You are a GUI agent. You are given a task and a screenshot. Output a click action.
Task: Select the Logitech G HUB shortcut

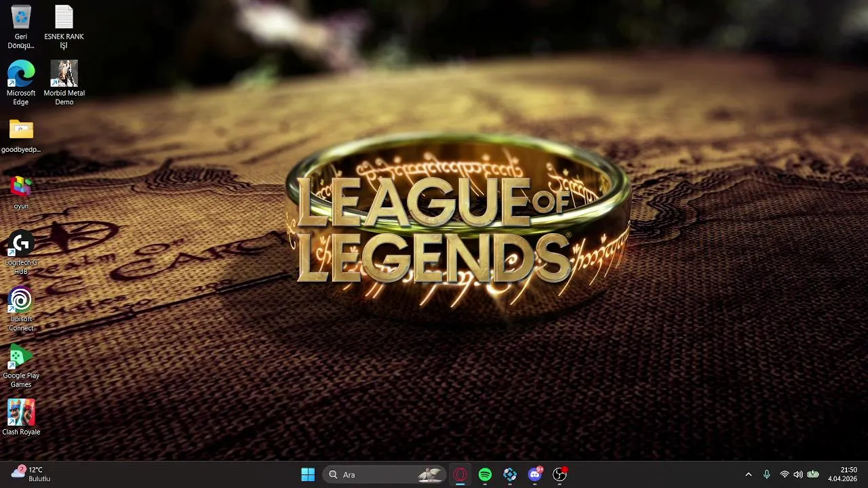(21, 253)
